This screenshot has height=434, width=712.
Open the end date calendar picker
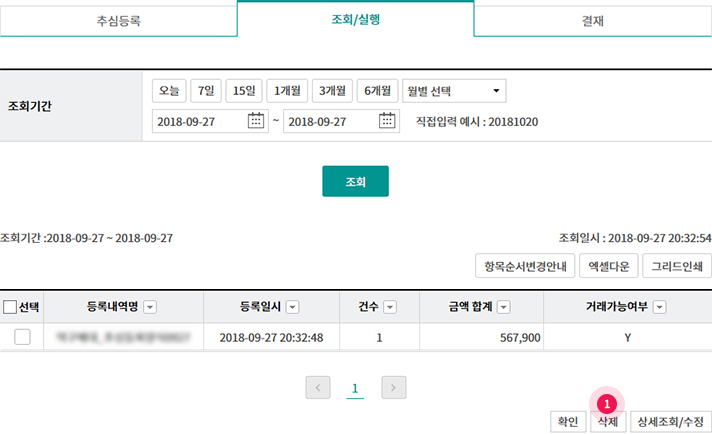click(388, 121)
